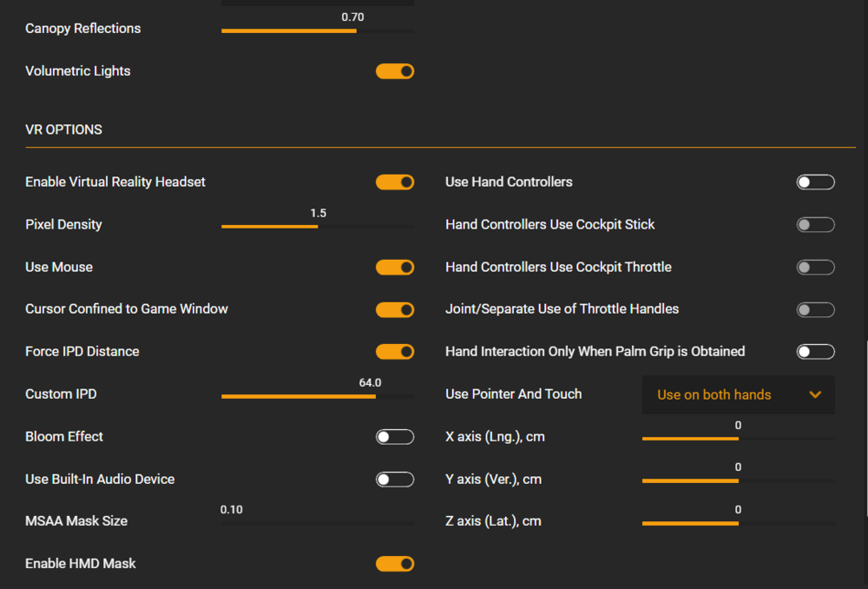Toggle Hand Controllers Use Cockpit Stick
The width and height of the screenshot is (868, 589).
(816, 225)
